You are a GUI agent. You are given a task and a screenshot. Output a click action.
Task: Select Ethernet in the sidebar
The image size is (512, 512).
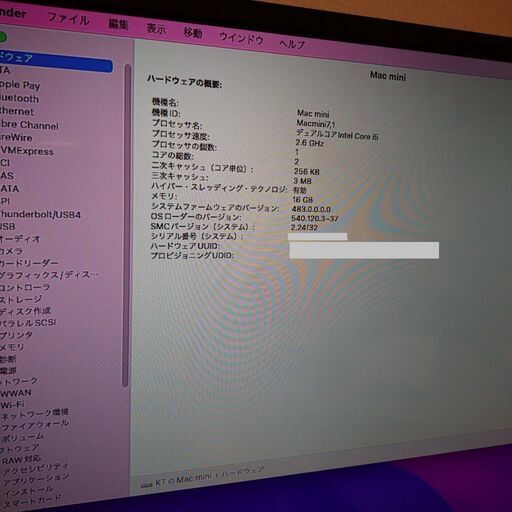click(17, 111)
